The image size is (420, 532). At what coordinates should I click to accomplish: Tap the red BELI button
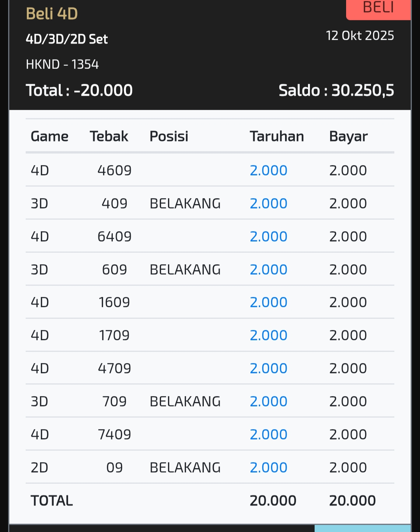point(378,9)
